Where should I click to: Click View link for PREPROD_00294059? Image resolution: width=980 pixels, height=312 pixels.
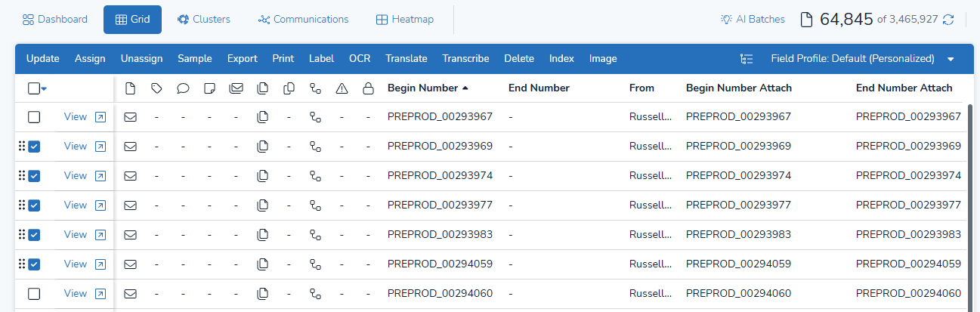pos(76,264)
